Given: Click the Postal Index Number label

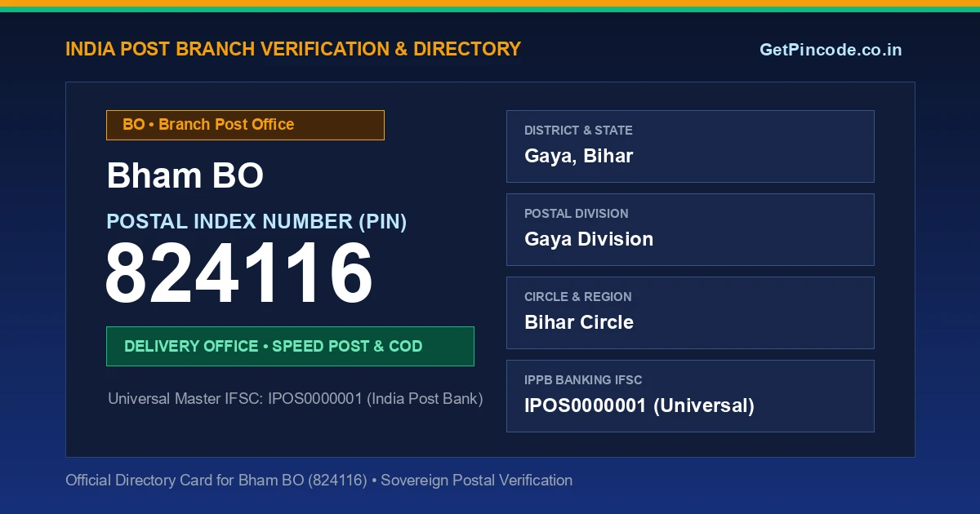Looking at the screenshot, I should tap(256, 221).
